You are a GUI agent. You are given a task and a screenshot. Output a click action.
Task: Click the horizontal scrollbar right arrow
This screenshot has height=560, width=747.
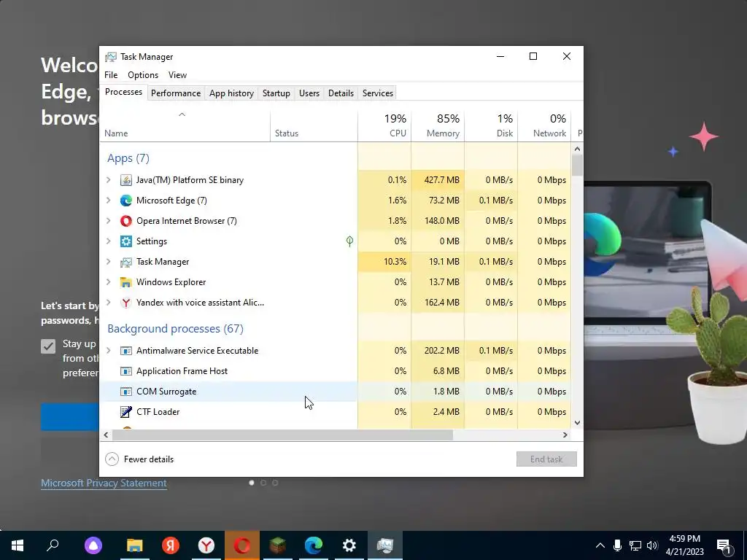[565, 435]
